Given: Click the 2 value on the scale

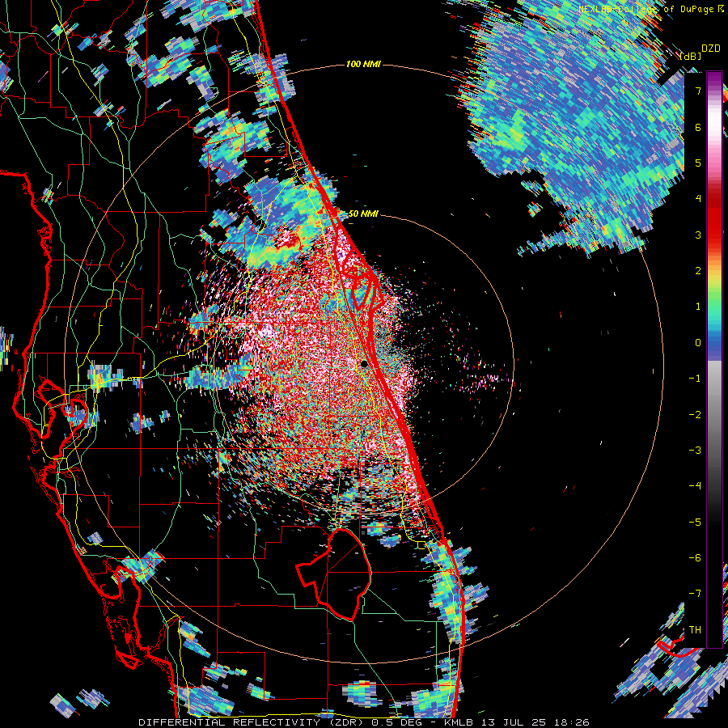Looking at the screenshot, I should pyautogui.click(x=698, y=271).
